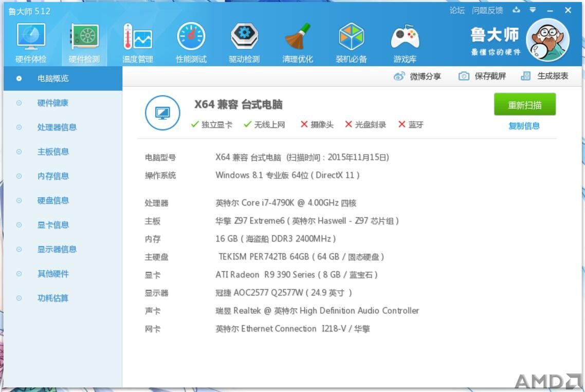
Task: Click the 独立显卡 check status
Action: click(x=212, y=124)
